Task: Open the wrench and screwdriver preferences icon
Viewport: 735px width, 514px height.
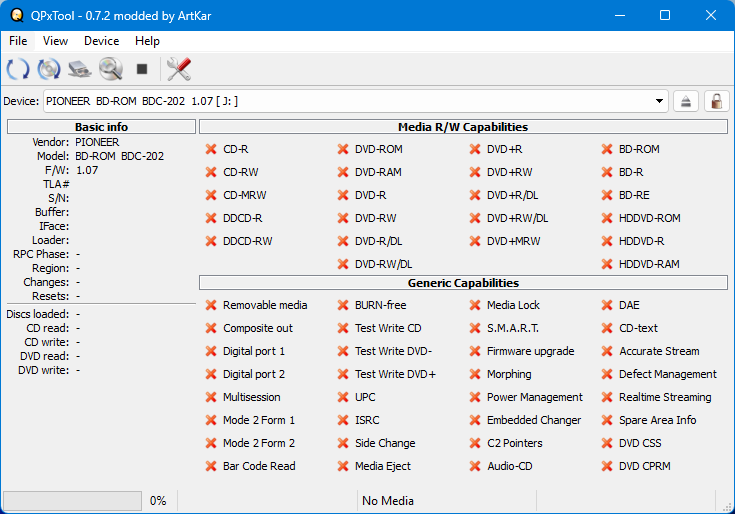Action: point(179,69)
